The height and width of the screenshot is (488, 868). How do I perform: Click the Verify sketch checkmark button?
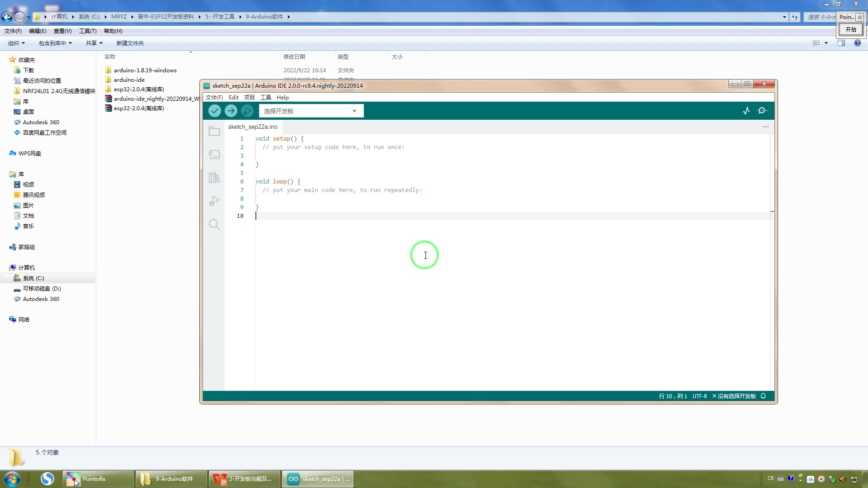point(215,111)
